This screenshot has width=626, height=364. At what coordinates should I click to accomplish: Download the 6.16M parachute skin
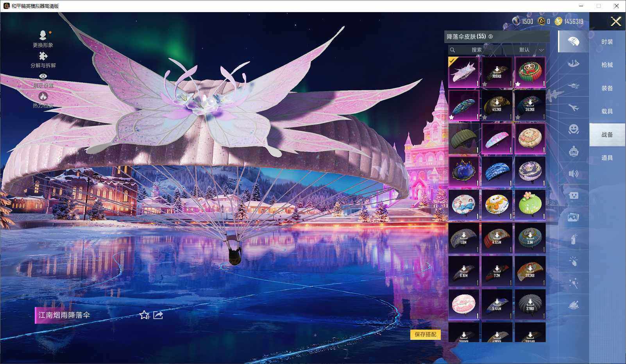(x=464, y=271)
